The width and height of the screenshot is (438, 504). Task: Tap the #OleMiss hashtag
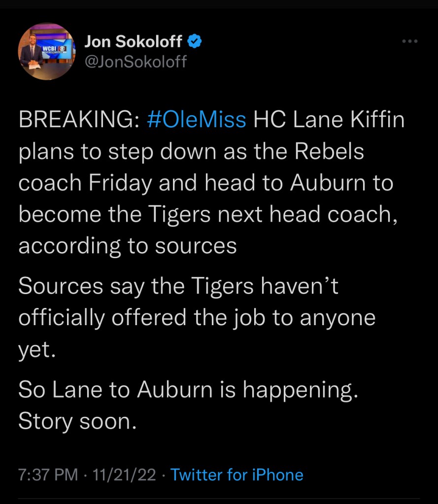point(197,120)
